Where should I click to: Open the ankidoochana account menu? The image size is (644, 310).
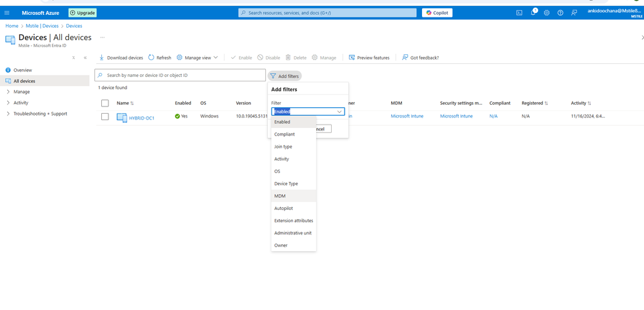click(615, 13)
